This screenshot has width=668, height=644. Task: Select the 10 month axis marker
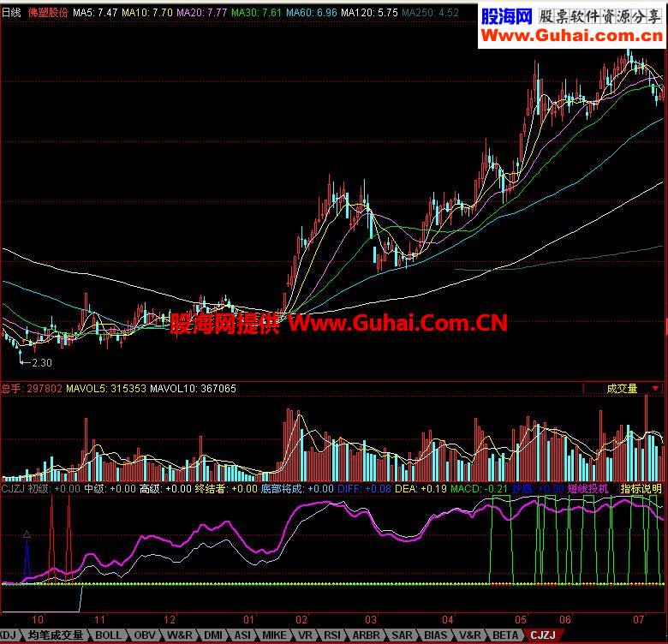coord(38,620)
